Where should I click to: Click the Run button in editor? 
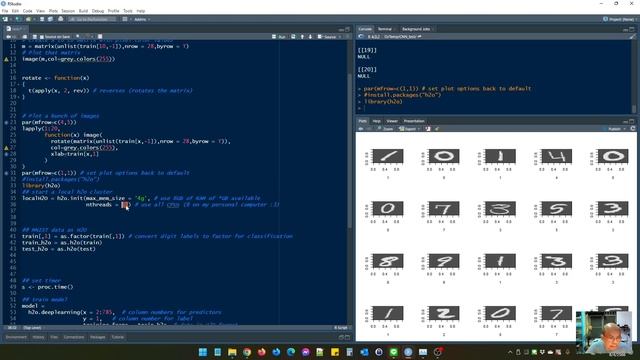point(279,37)
